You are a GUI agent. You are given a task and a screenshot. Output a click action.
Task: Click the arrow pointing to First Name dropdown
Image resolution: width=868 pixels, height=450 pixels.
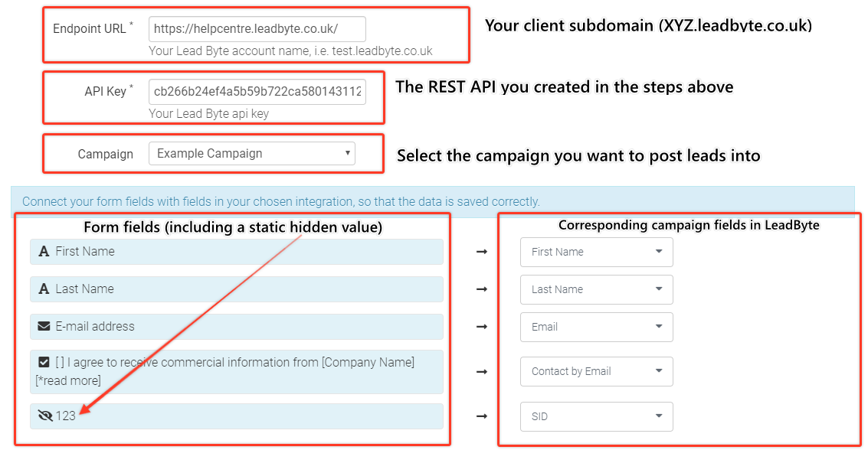(x=482, y=252)
